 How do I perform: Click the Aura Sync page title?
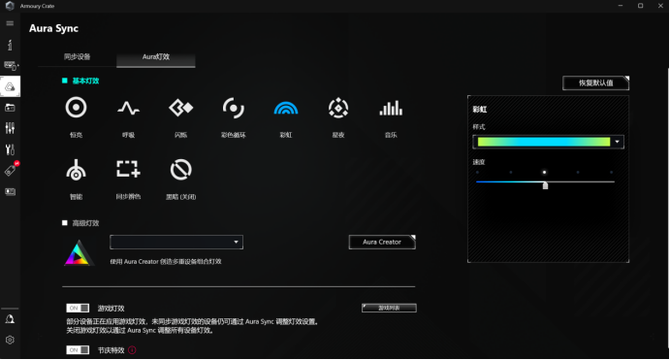[x=54, y=29]
